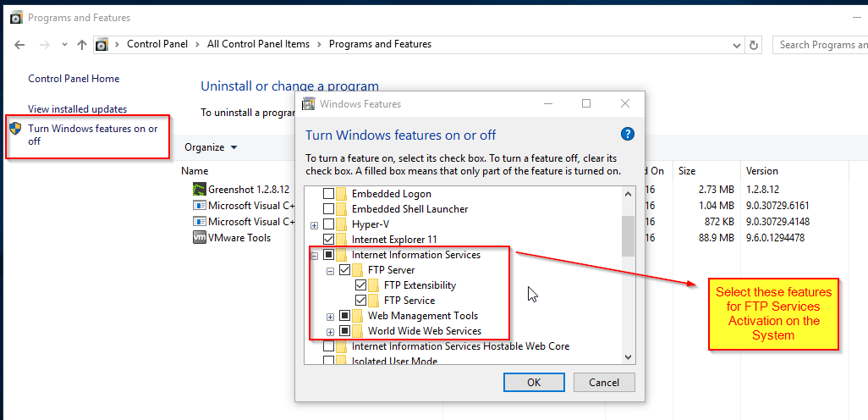868x420 pixels.
Task: Toggle IIS Hostable Web Core checkbox
Action: pos(328,346)
